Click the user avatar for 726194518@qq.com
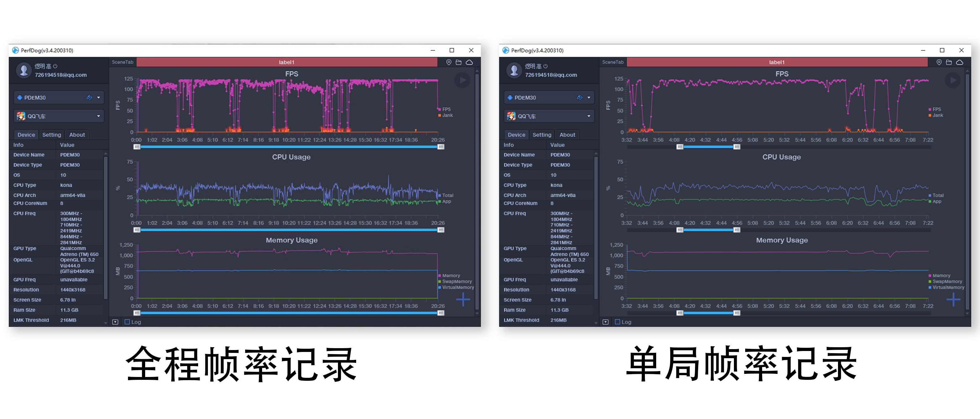Screen dimensions: 980x419 (x=24, y=70)
